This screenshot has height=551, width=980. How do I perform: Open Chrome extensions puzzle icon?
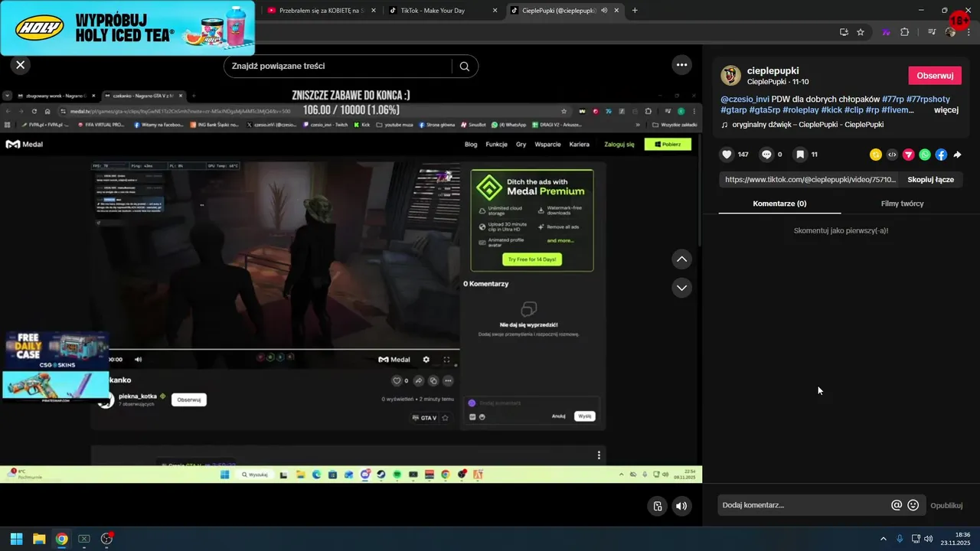[x=904, y=32]
